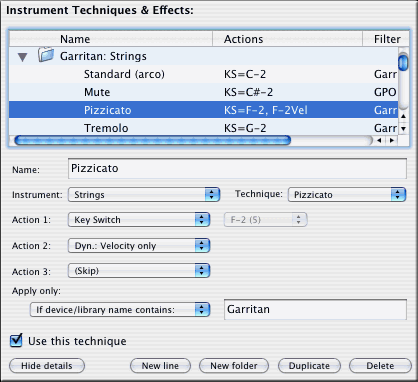Open Action 3 (Skip) dropdown
The image size is (418, 382).
click(139, 271)
